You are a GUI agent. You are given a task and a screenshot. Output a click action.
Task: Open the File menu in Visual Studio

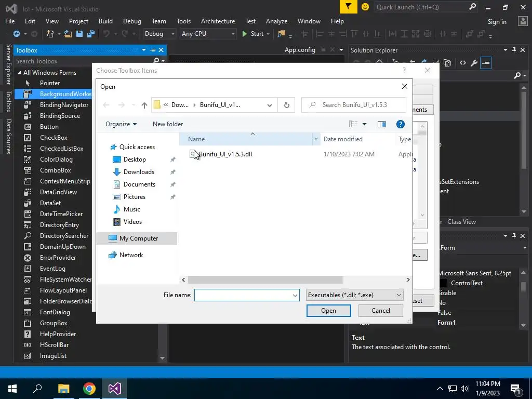10,21
